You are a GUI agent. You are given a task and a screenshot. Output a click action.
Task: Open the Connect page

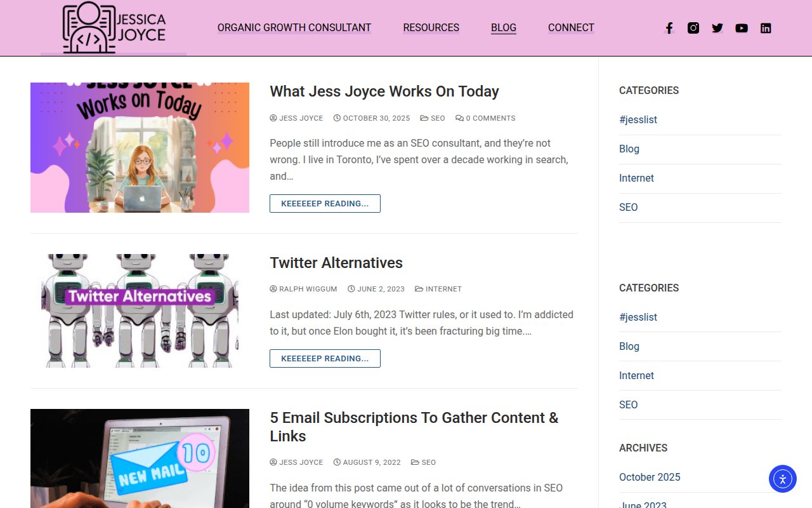[x=570, y=27]
